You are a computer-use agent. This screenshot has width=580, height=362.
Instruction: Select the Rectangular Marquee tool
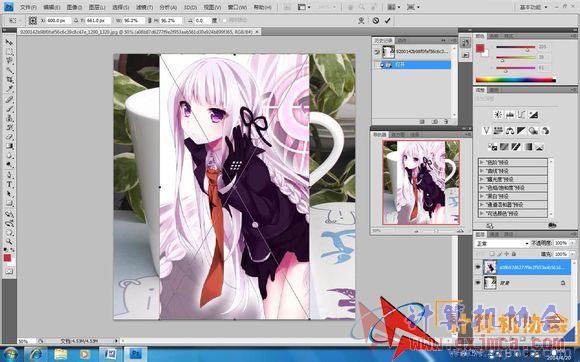(x=9, y=52)
